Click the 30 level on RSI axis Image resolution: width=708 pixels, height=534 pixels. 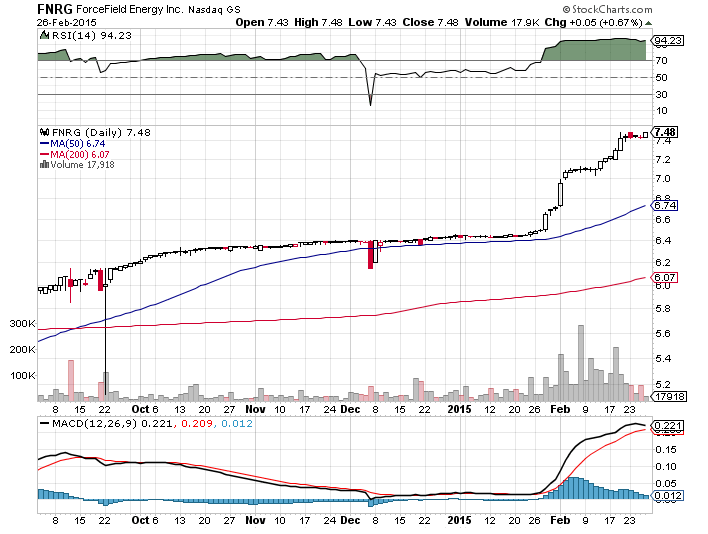(661, 94)
